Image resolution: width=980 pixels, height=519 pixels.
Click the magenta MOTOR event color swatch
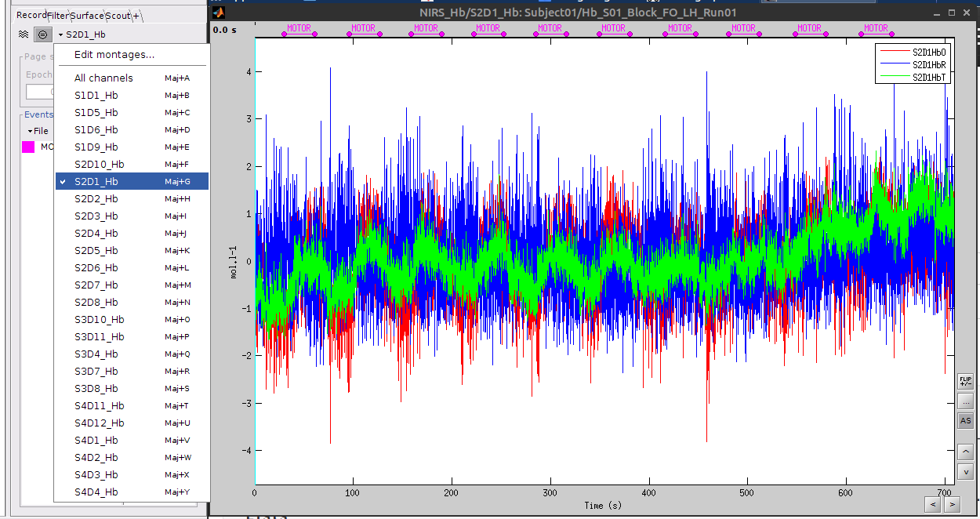(28, 147)
